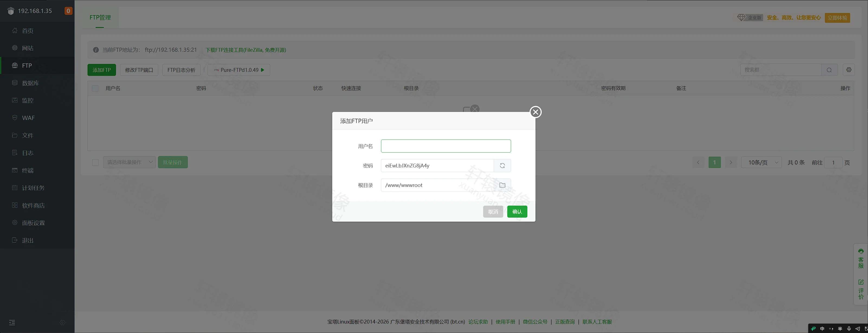Go to next page arrow

tap(731, 163)
